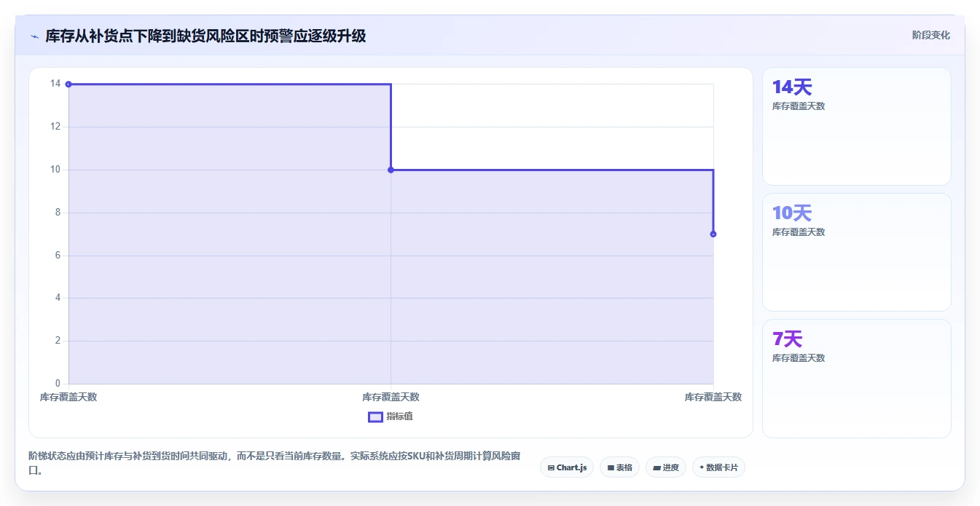Click the chart data point at value 7
The image size is (980, 506).
tap(713, 234)
